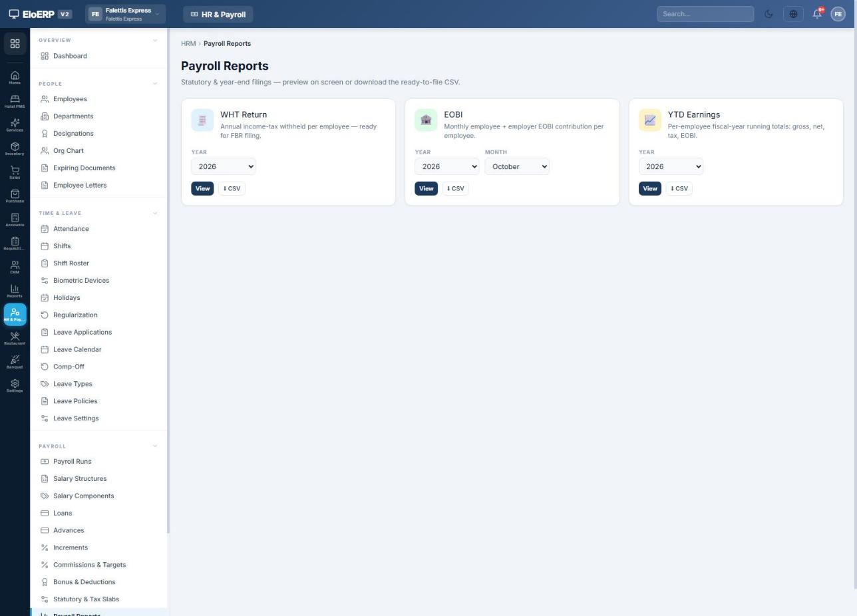
Task: Click the top Search field
Action: pyautogui.click(x=705, y=14)
